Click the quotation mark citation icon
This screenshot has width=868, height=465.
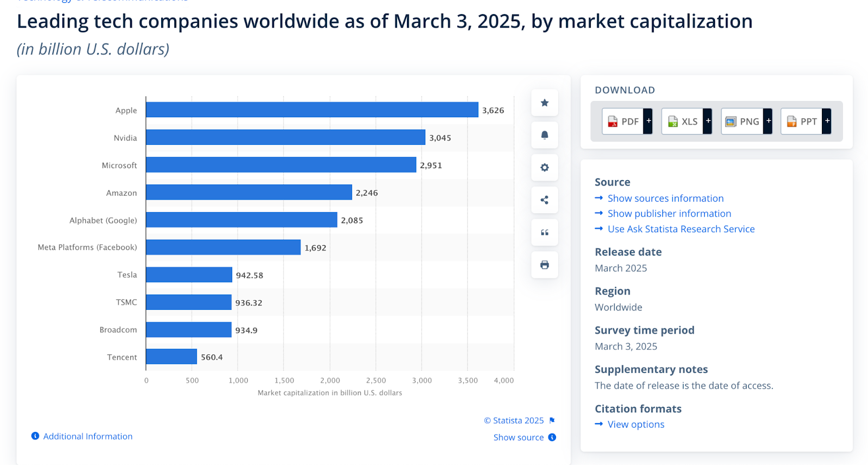pyautogui.click(x=545, y=233)
